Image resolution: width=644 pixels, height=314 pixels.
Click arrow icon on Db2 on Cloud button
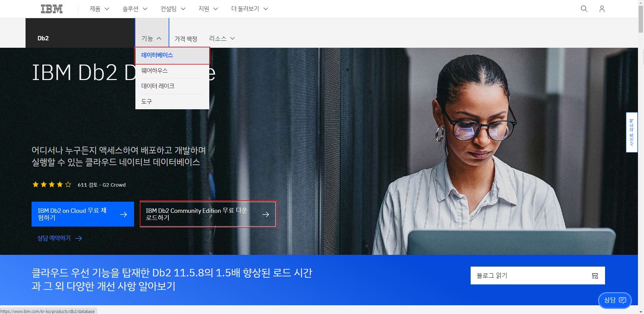point(124,214)
